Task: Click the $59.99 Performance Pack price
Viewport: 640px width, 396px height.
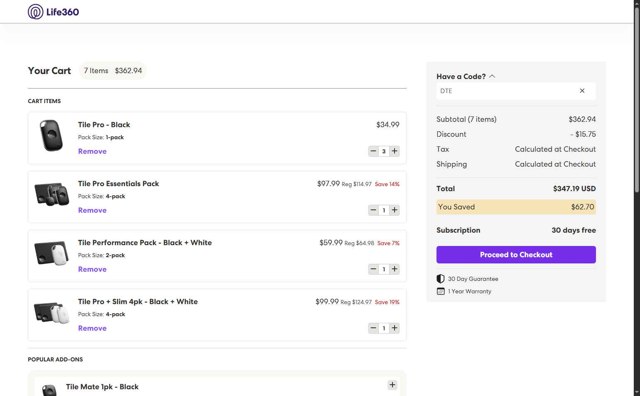Action: [x=331, y=242]
